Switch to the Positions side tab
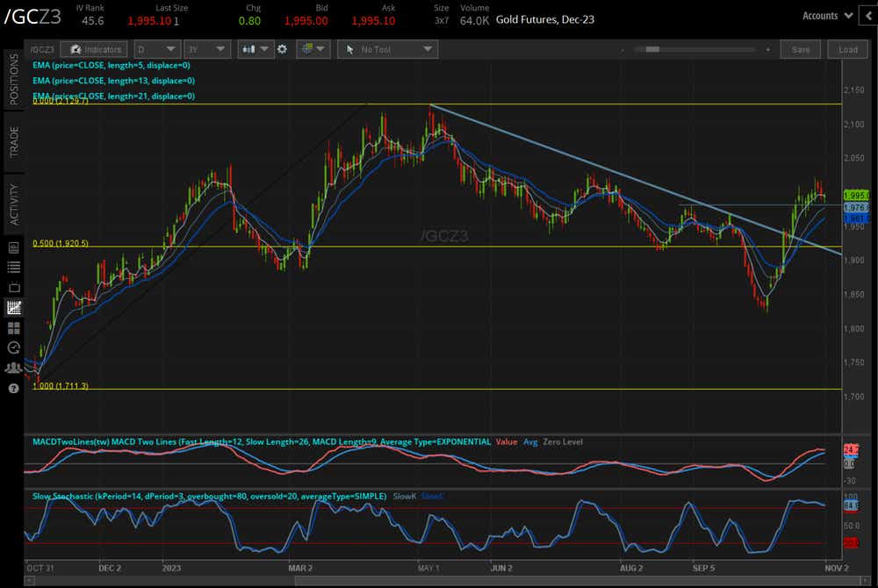 [13, 79]
